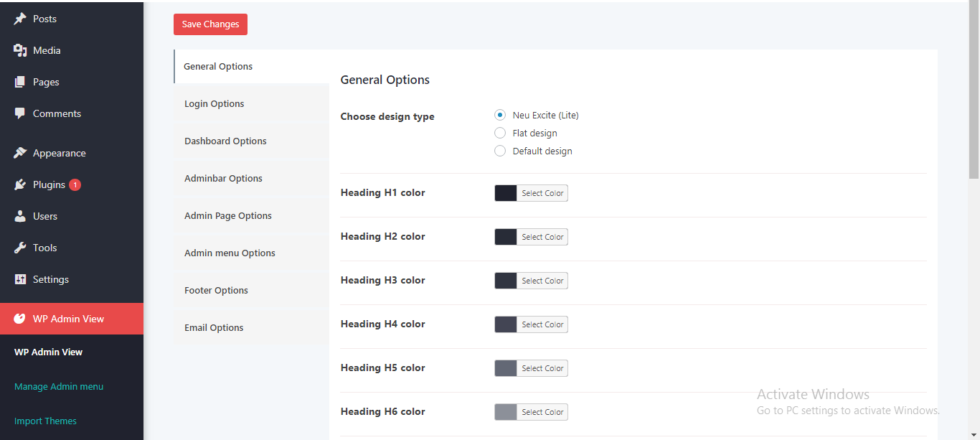
Task: Go to the Pages menu
Action: pos(72,82)
